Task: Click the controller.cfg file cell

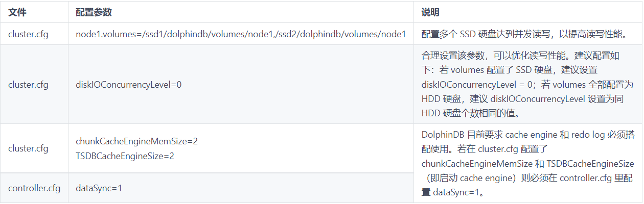Action: click(34, 188)
